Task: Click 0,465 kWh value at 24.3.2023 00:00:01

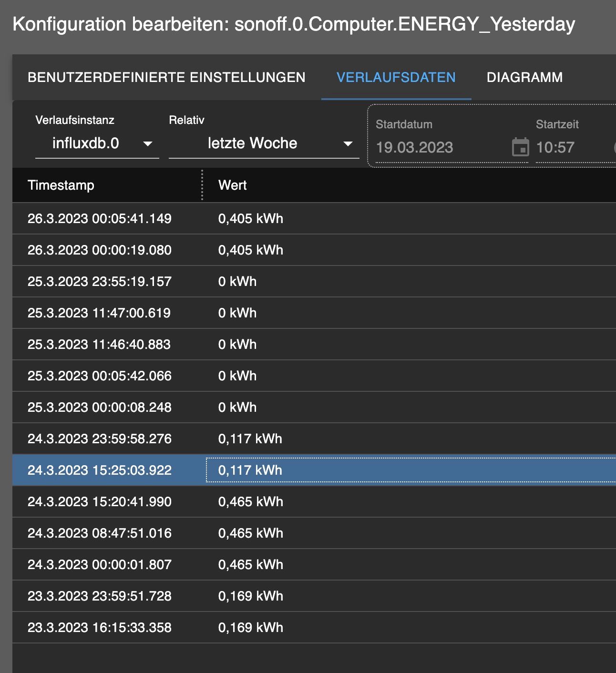Action: point(251,564)
